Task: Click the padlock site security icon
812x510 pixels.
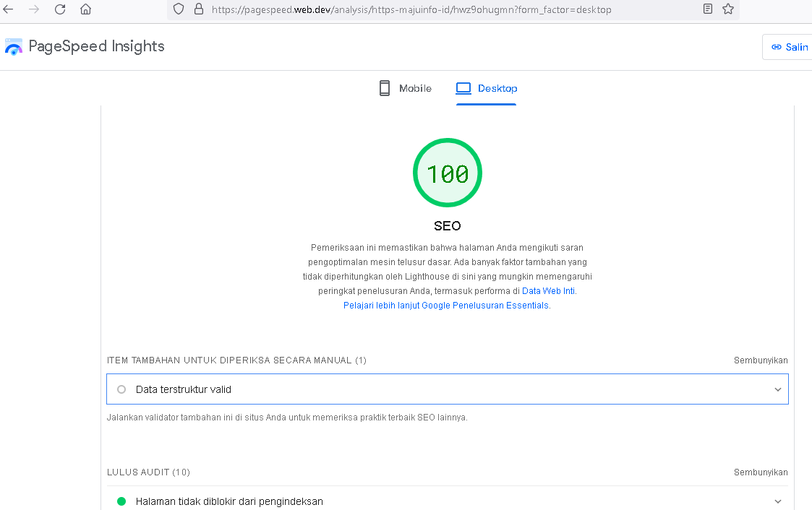Action: point(199,9)
